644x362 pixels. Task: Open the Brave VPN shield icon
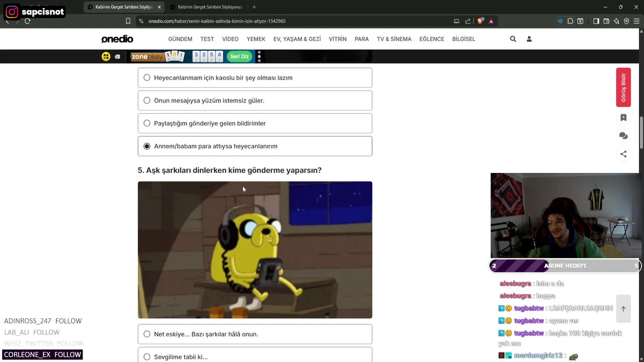click(626, 21)
